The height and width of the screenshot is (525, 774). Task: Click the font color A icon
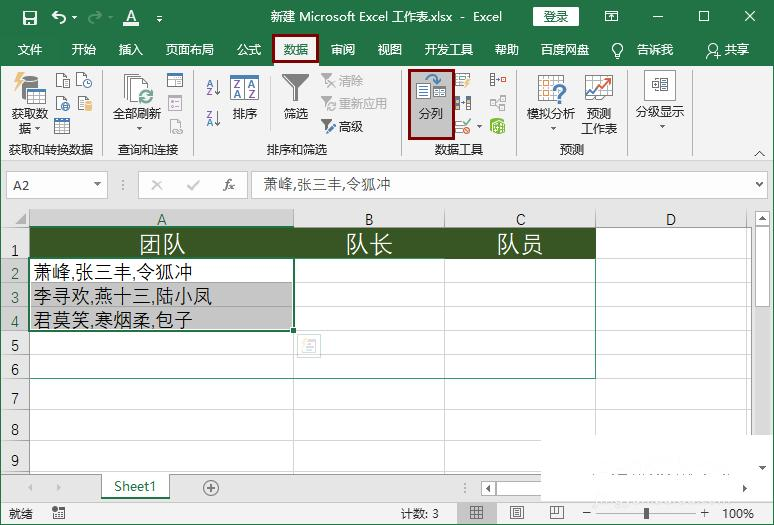tap(131, 18)
